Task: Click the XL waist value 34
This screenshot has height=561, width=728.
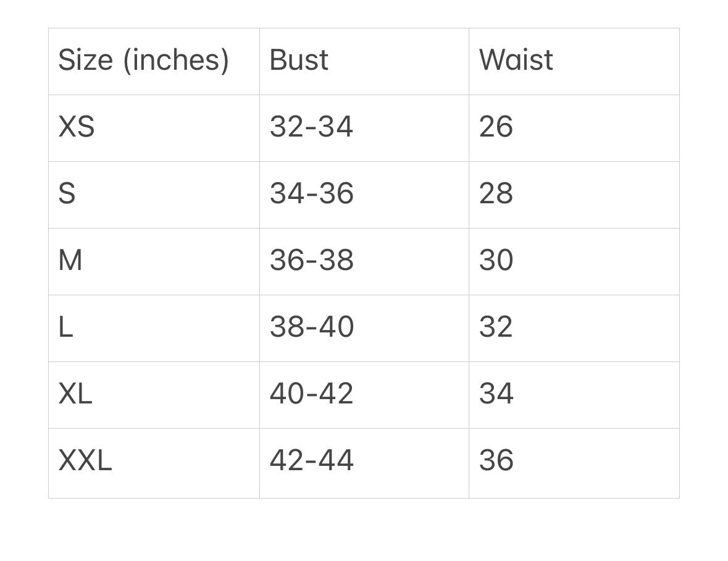Action: (496, 394)
